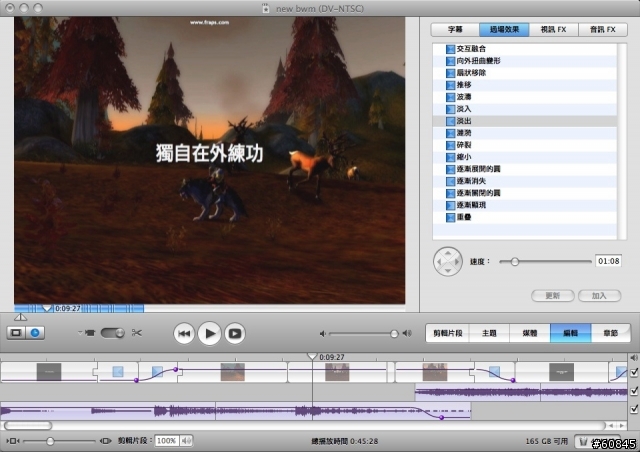Click the zoom-out icon beside the timeline zoom slider
Viewport: 640px width, 452px height.
click(13, 441)
